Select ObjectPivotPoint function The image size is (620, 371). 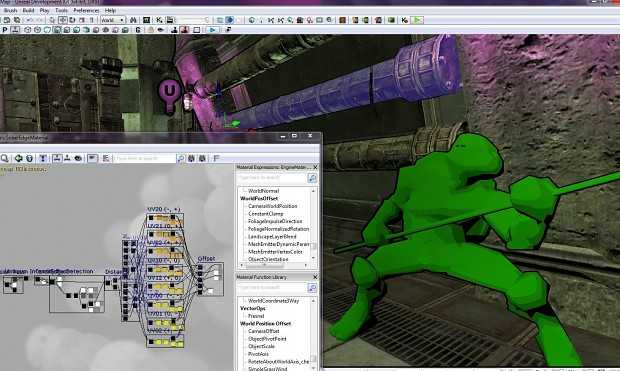[267, 339]
